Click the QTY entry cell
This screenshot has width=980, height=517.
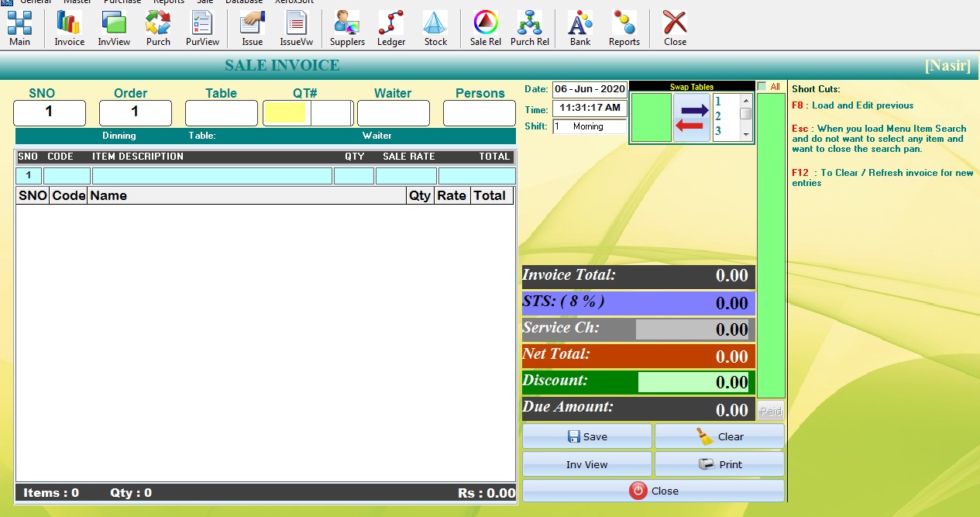(x=354, y=176)
